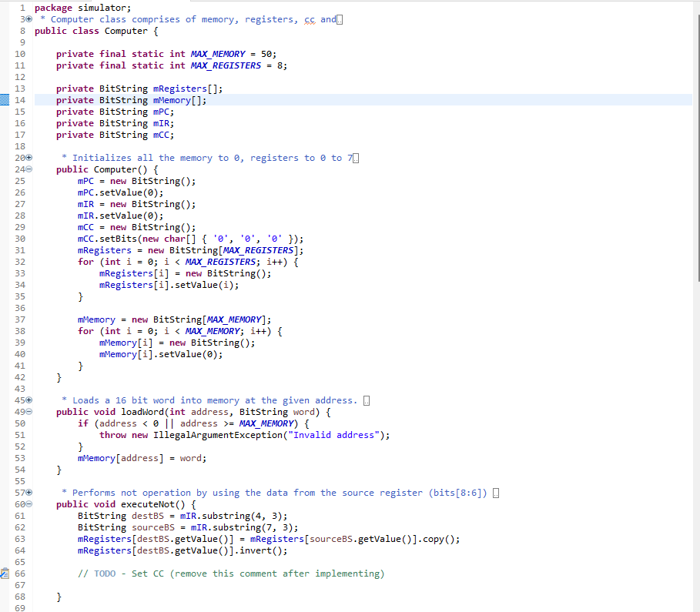Expand the loadWord Javadoc at line 45

point(28,400)
